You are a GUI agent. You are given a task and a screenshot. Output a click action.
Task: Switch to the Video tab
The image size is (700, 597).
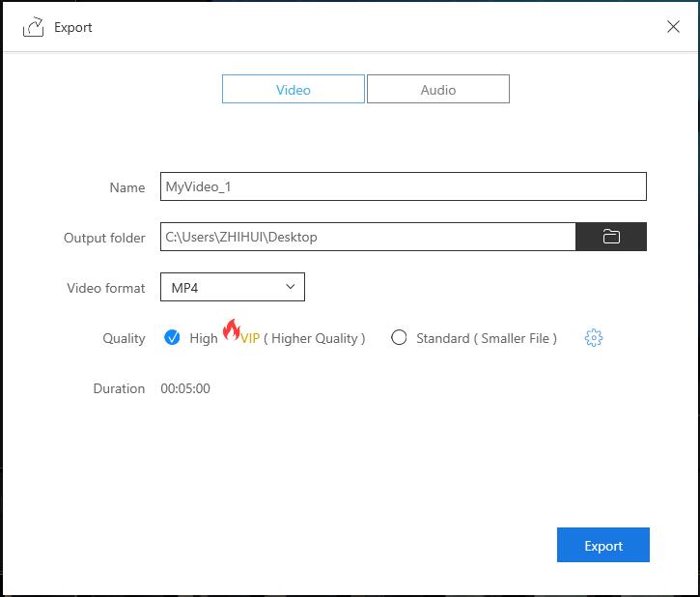click(294, 89)
